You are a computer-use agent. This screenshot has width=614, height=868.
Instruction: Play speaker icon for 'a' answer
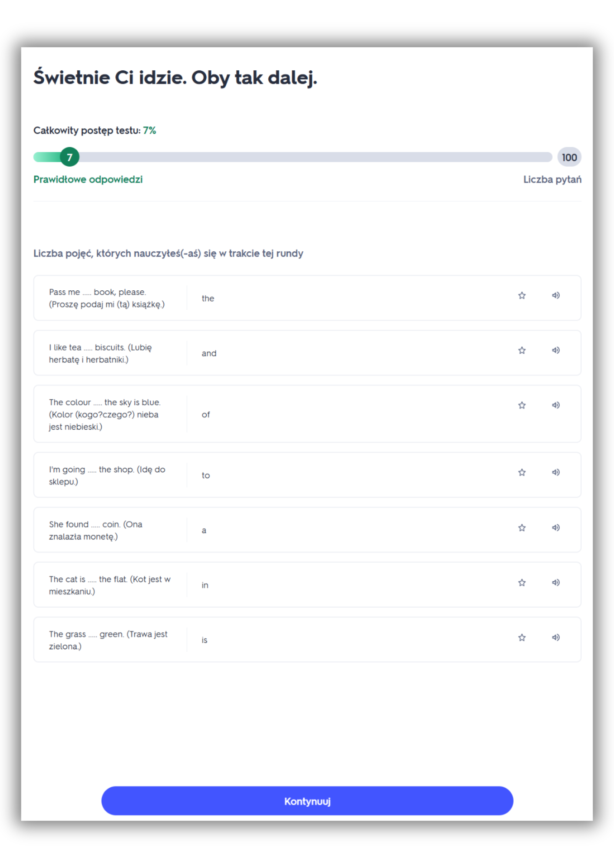click(555, 528)
